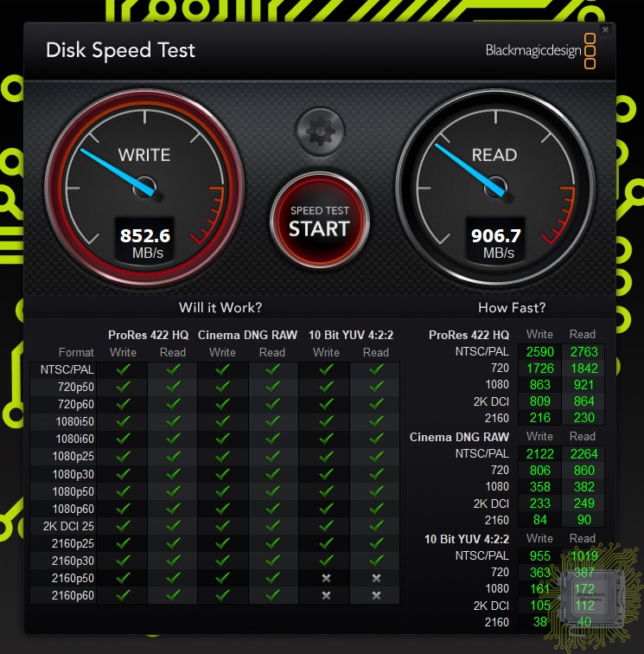Click ProRes 422 HQ Read checkmark for 2160p60
This screenshot has height=654, width=644.
coord(173,595)
